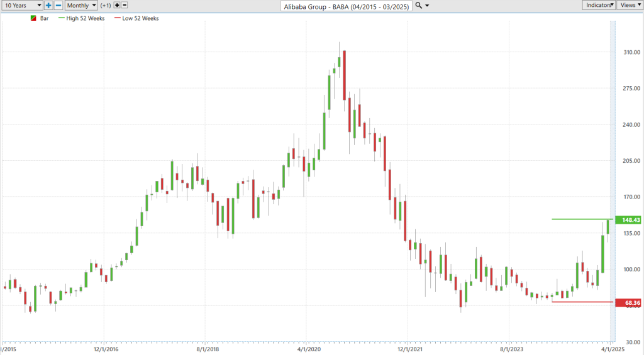Click the Alibaba Group BABA symbol field

(347, 6)
